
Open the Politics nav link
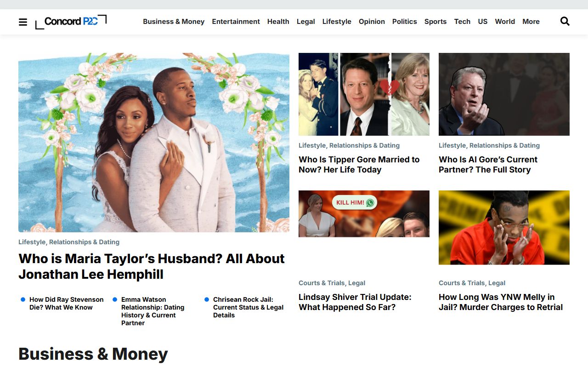(x=404, y=22)
